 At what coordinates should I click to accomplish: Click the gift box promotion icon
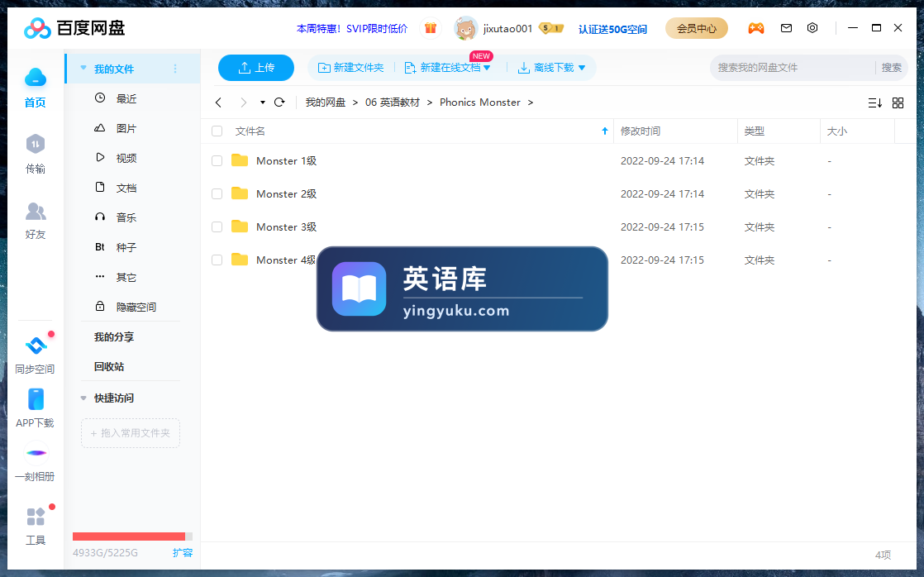pos(431,28)
